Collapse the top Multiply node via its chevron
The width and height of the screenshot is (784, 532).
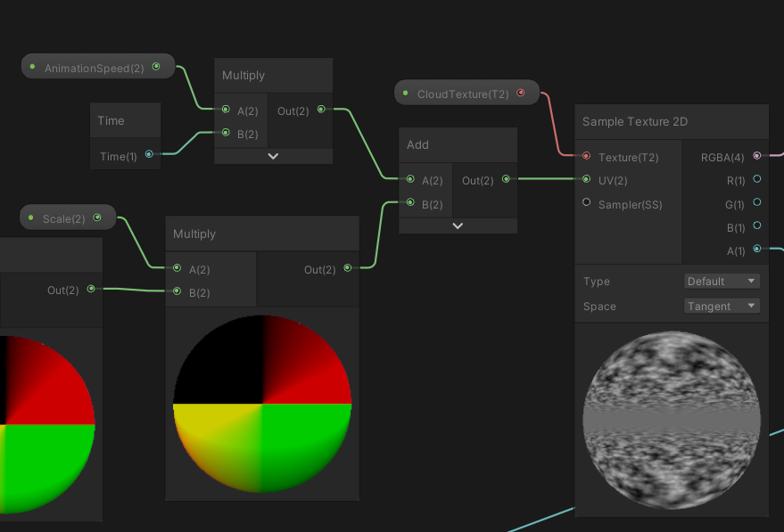(x=273, y=155)
